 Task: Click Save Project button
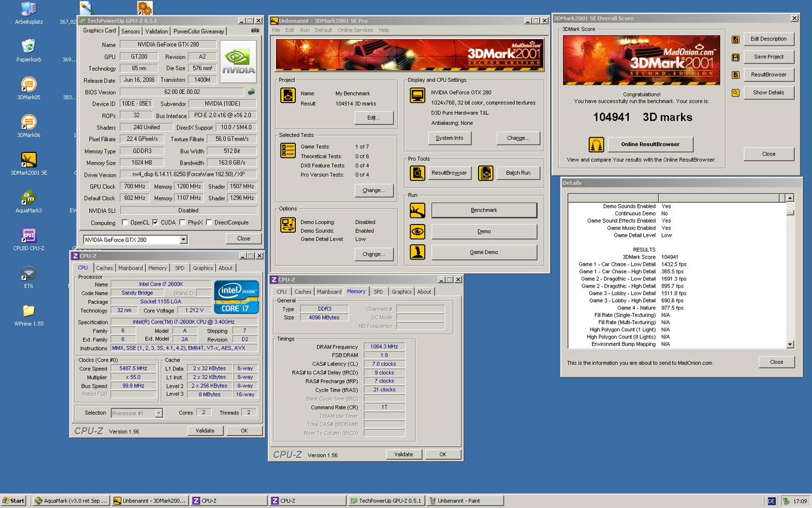click(768, 57)
